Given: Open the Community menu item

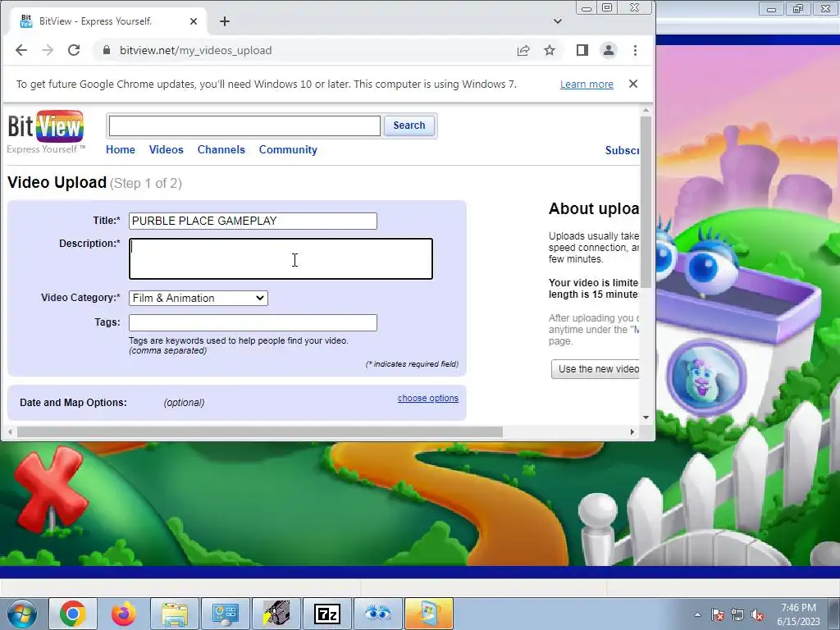Looking at the screenshot, I should point(288,150).
